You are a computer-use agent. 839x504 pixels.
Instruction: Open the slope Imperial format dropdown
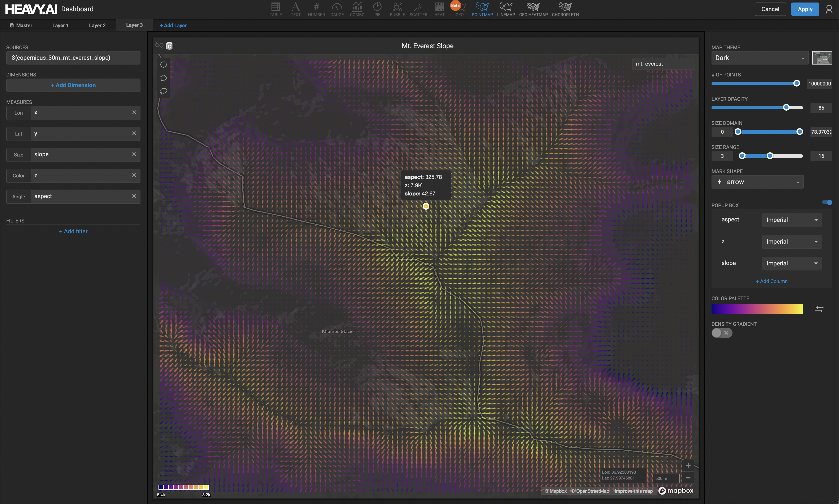point(791,264)
